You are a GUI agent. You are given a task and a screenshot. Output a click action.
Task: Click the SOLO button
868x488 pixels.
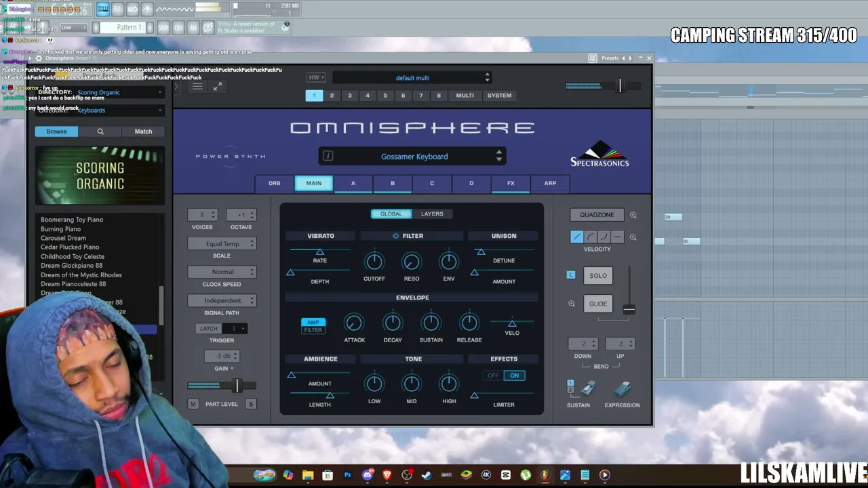coord(598,276)
